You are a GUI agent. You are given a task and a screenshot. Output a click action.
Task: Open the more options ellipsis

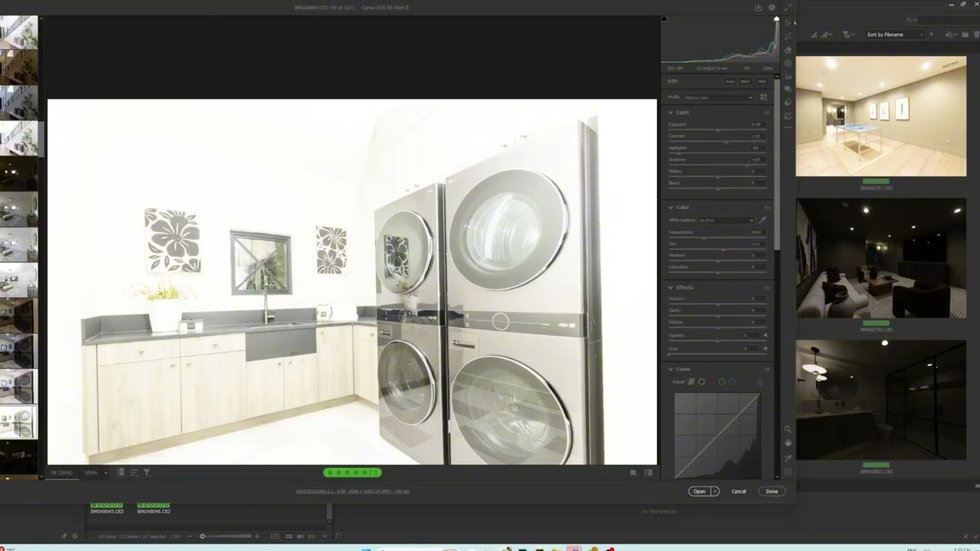click(788, 128)
